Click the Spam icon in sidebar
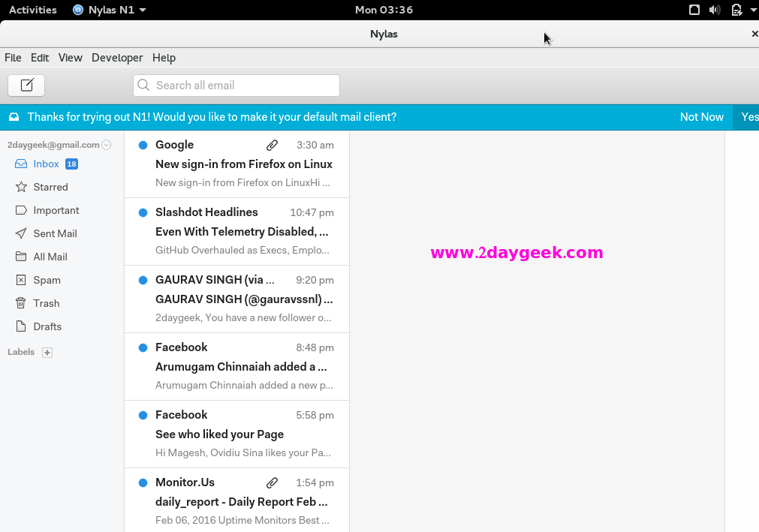This screenshot has width=759, height=532. tap(21, 280)
